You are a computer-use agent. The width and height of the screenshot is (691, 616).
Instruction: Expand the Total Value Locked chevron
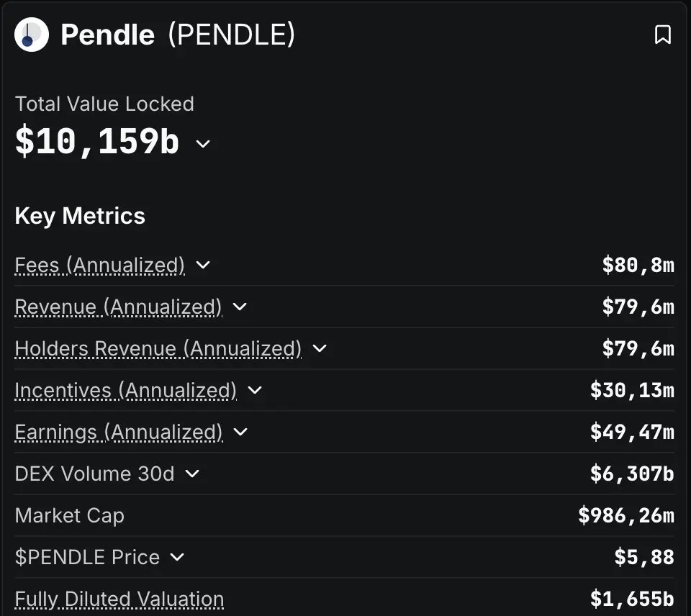point(203,144)
